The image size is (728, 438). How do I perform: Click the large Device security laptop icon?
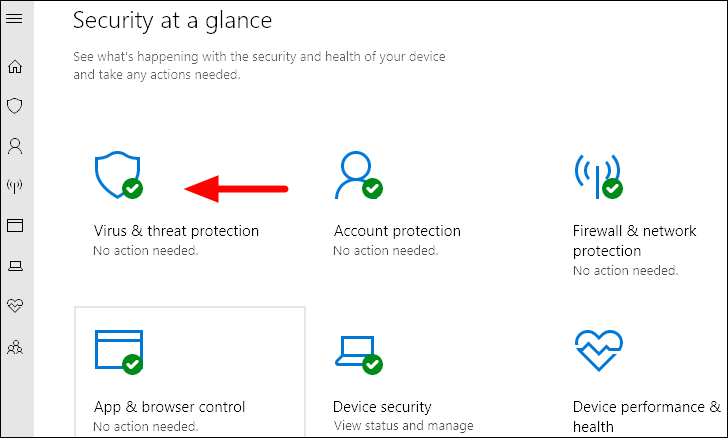(358, 354)
